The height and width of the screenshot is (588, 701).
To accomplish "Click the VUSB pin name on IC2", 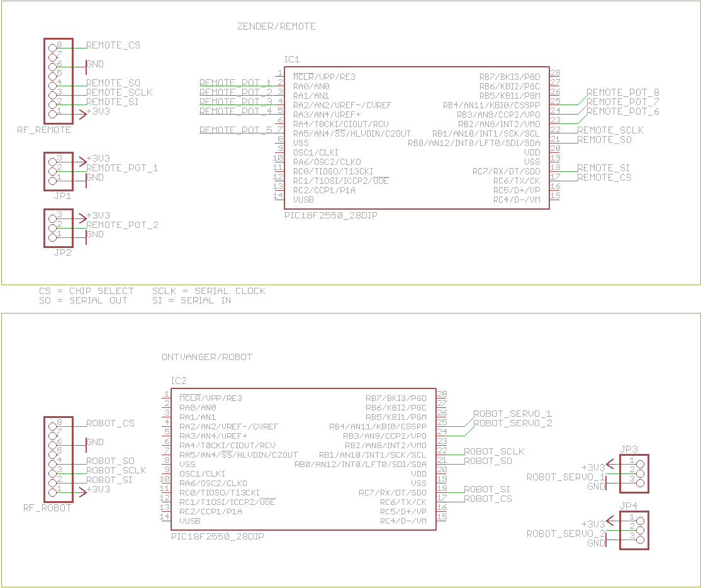I will [190, 521].
